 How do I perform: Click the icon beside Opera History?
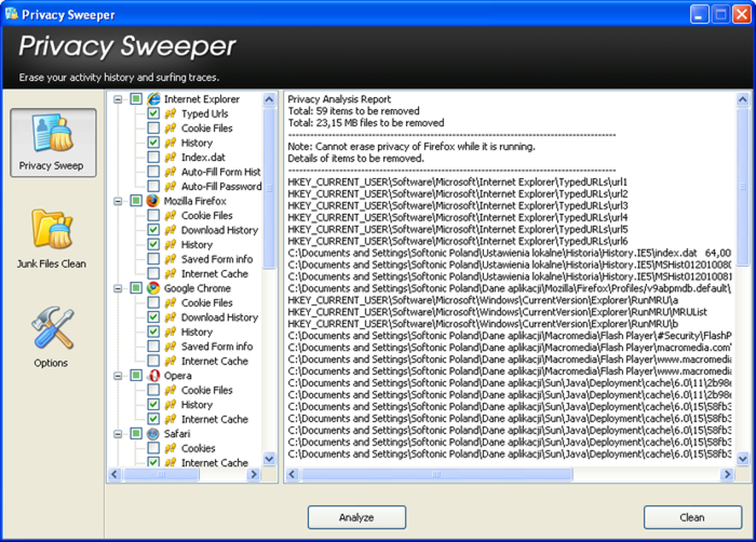click(170, 405)
